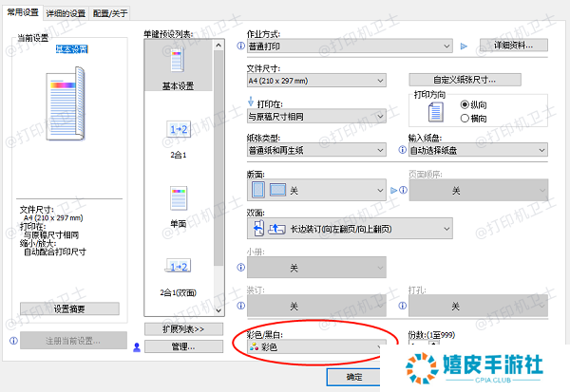570x392 pixels.
Task: Click the preset list scroll down arrow
Action: pyautogui.click(x=218, y=310)
